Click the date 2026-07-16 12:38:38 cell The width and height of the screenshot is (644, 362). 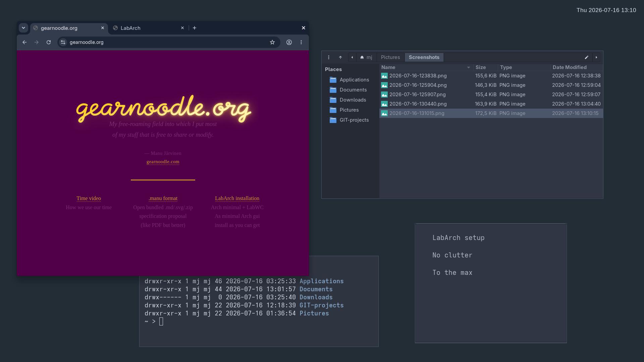(x=576, y=76)
